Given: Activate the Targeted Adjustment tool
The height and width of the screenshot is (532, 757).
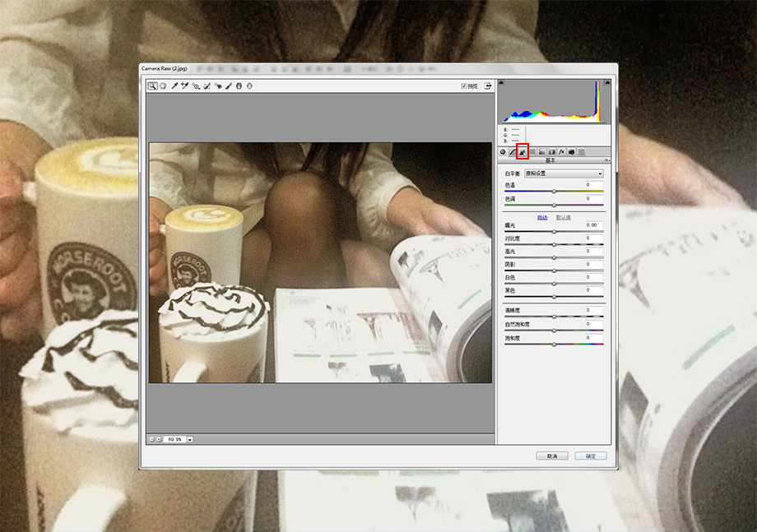Looking at the screenshot, I should point(196,86).
